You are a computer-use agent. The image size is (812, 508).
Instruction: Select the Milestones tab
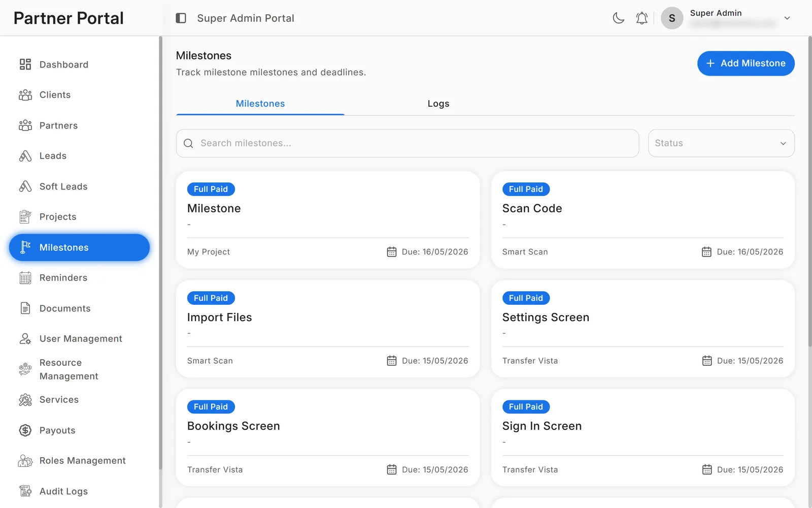(x=260, y=104)
